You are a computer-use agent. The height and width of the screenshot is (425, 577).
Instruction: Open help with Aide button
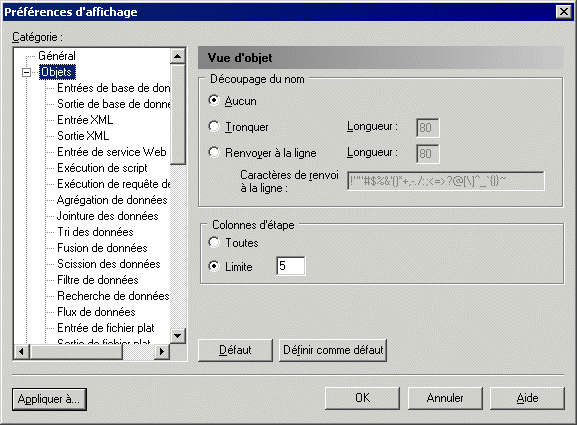click(527, 398)
